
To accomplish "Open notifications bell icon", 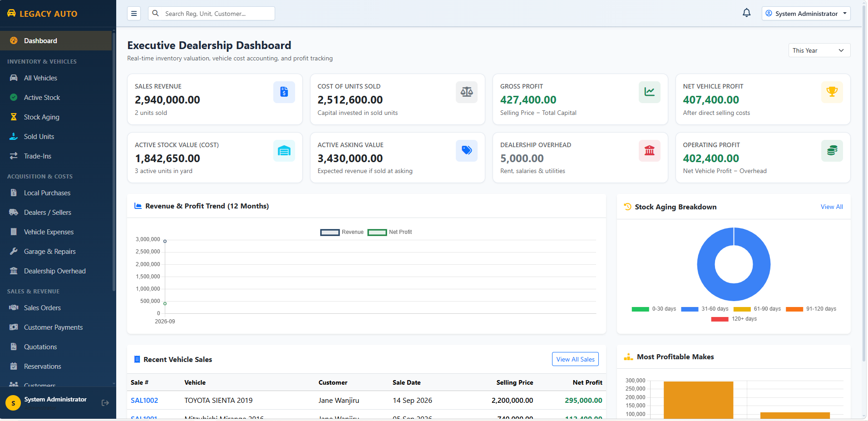I will 746,13.
